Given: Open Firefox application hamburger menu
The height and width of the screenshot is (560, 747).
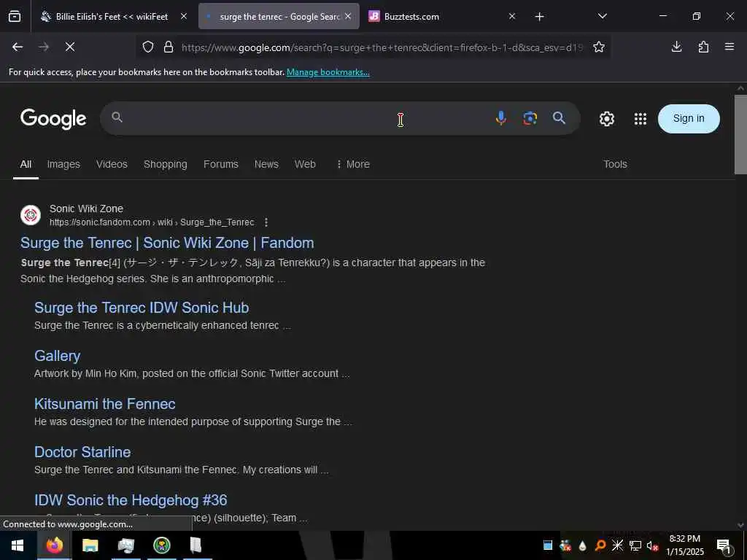Looking at the screenshot, I should tap(729, 47).
